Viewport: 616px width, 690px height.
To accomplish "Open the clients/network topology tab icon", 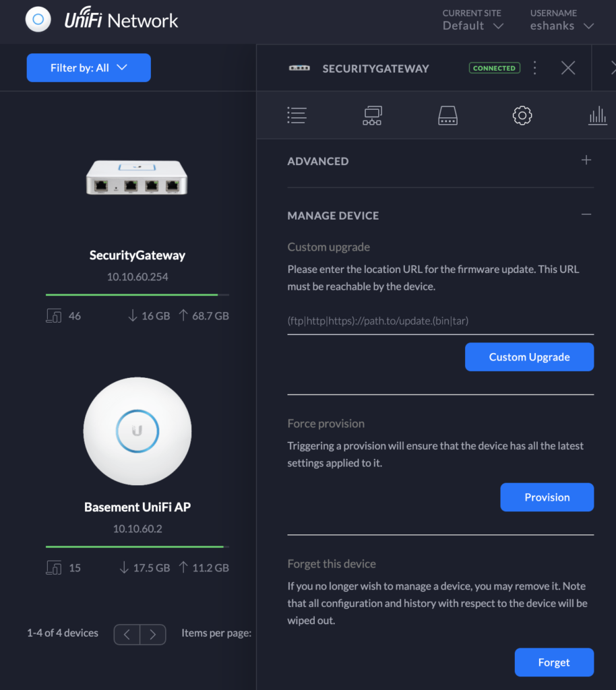I will [x=372, y=115].
